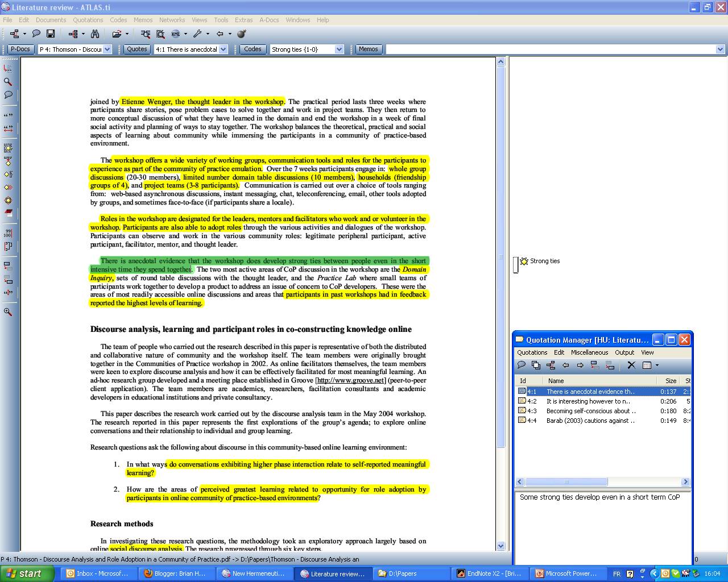The image size is (728, 582).
Task: Select quotation 4:3 Becoming self-conscious about
Action: click(x=603, y=411)
